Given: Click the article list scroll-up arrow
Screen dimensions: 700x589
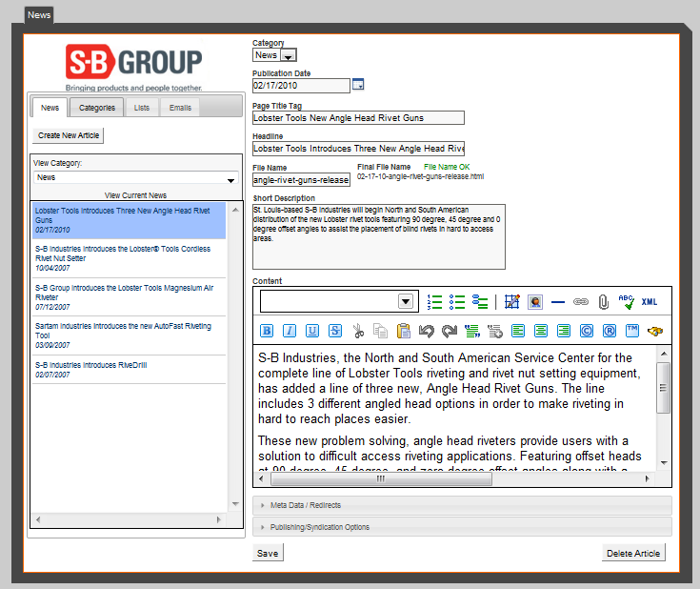Looking at the screenshot, I should [x=235, y=210].
